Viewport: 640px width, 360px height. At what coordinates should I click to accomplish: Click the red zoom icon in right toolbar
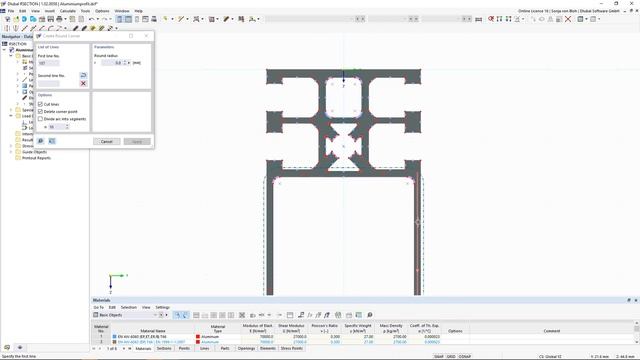click(491, 19)
